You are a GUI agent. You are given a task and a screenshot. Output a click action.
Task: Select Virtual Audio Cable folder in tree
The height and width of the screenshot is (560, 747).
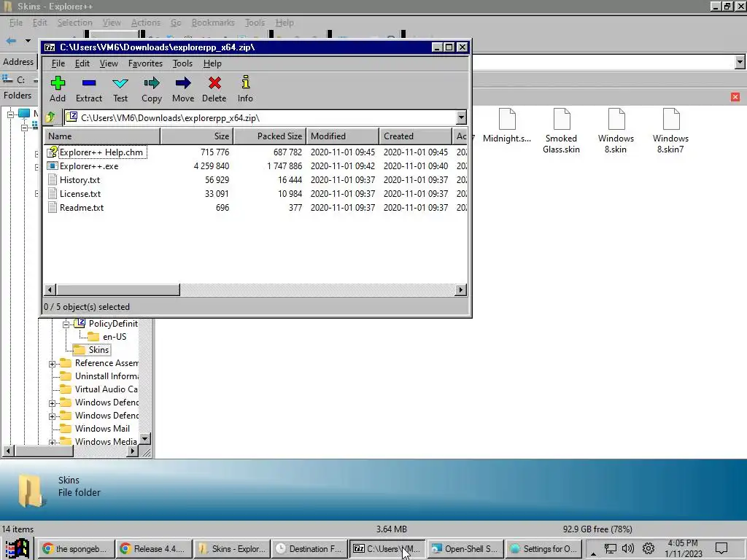pyautogui.click(x=98, y=389)
